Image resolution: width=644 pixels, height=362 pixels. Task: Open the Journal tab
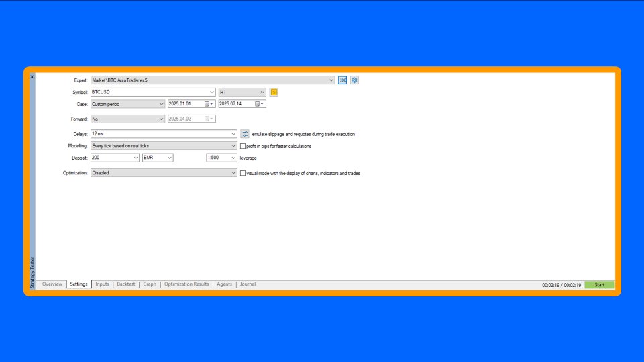pyautogui.click(x=248, y=284)
